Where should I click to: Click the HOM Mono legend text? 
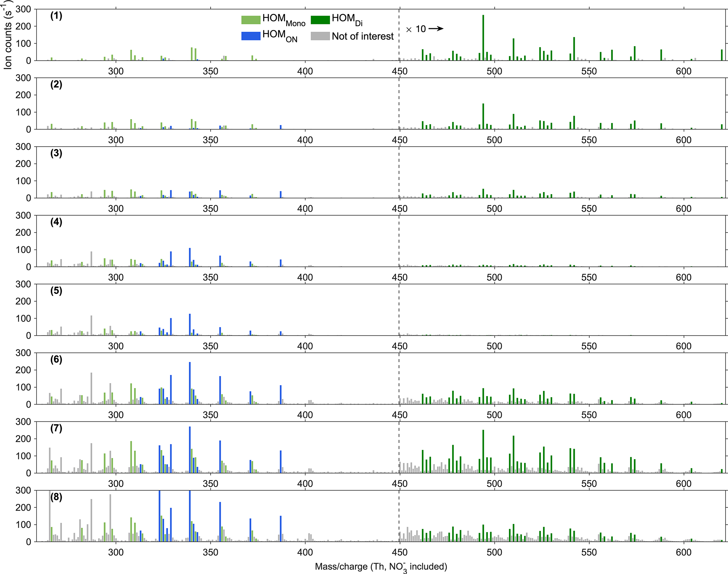point(283,20)
